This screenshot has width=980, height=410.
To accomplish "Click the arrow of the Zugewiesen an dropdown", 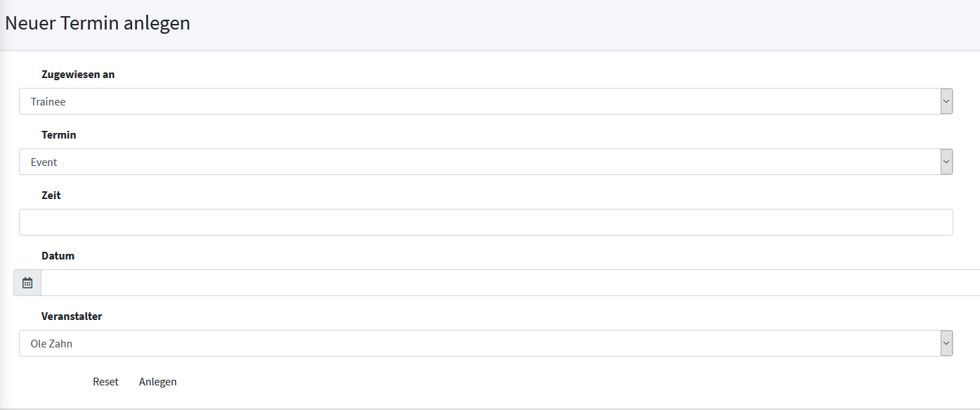I will (x=946, y=101).
